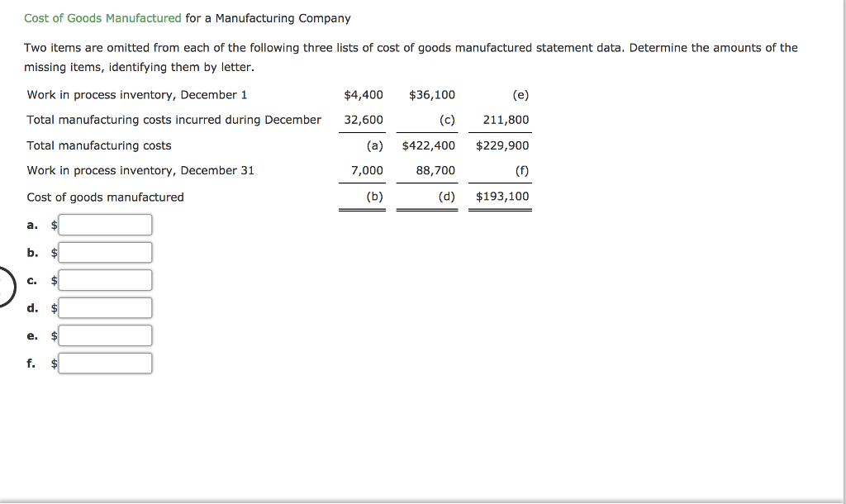Click inside the f answer box

105,363
